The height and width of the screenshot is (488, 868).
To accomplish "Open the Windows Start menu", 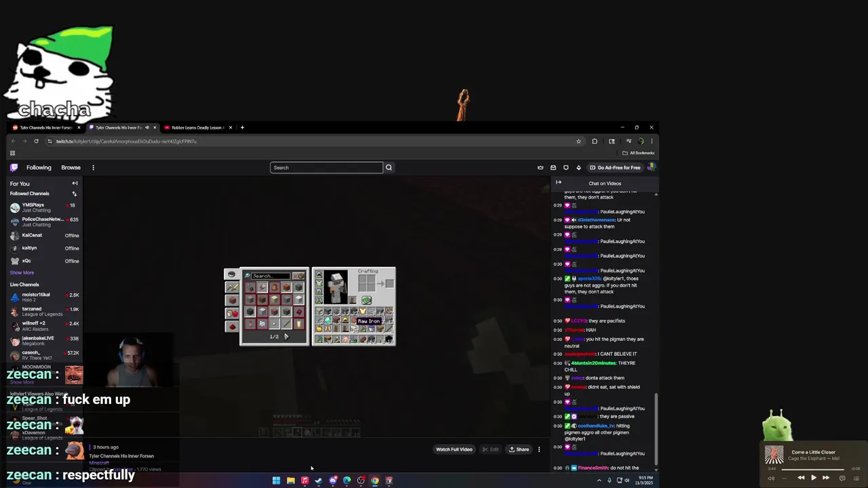I will 276,481.
